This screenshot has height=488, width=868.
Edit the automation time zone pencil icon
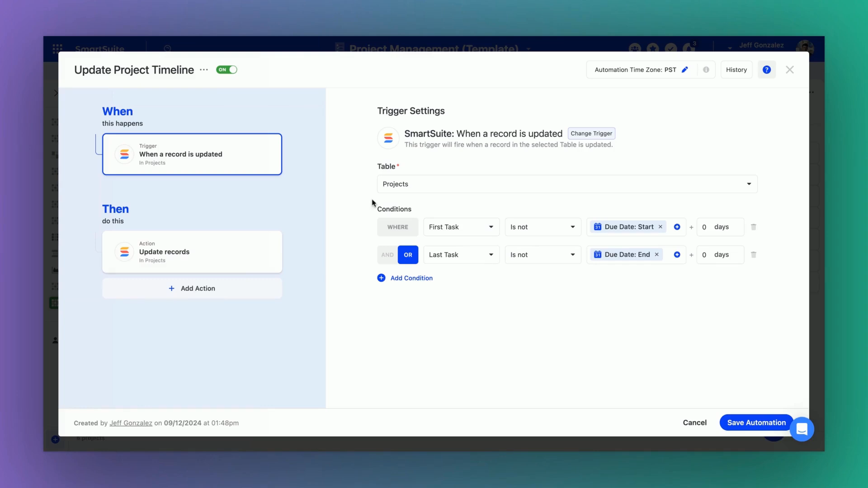point(685,70)
